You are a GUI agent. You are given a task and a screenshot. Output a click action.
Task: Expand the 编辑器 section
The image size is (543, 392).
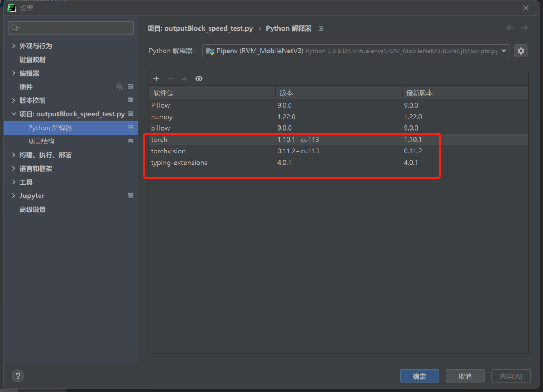pos(13,73)
